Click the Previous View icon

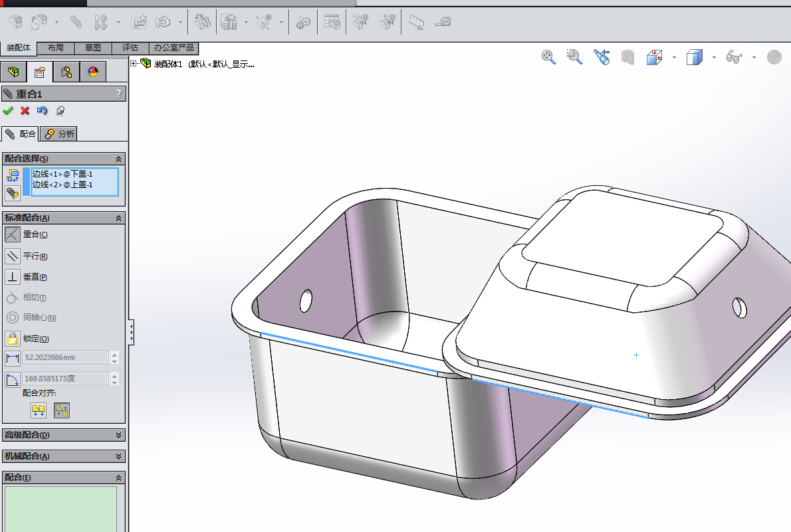(x=602, y=57)
